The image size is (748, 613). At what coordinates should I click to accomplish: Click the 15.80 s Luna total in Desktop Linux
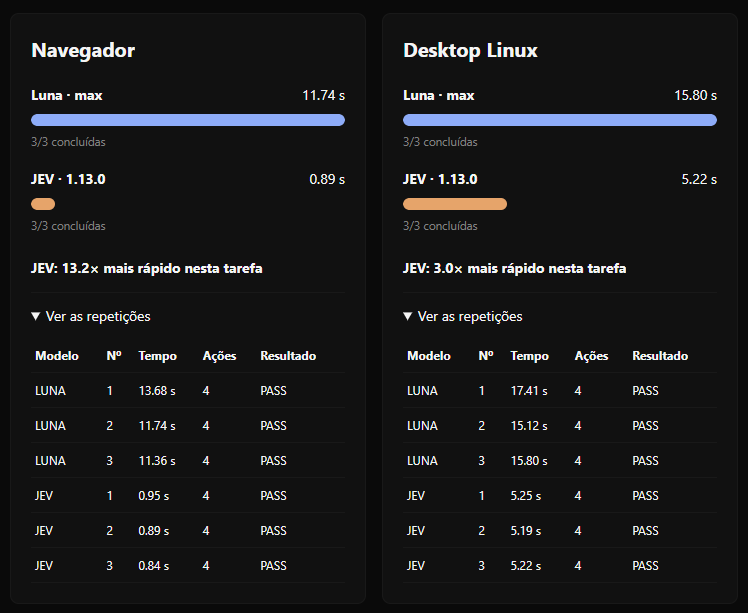[696, 95]
